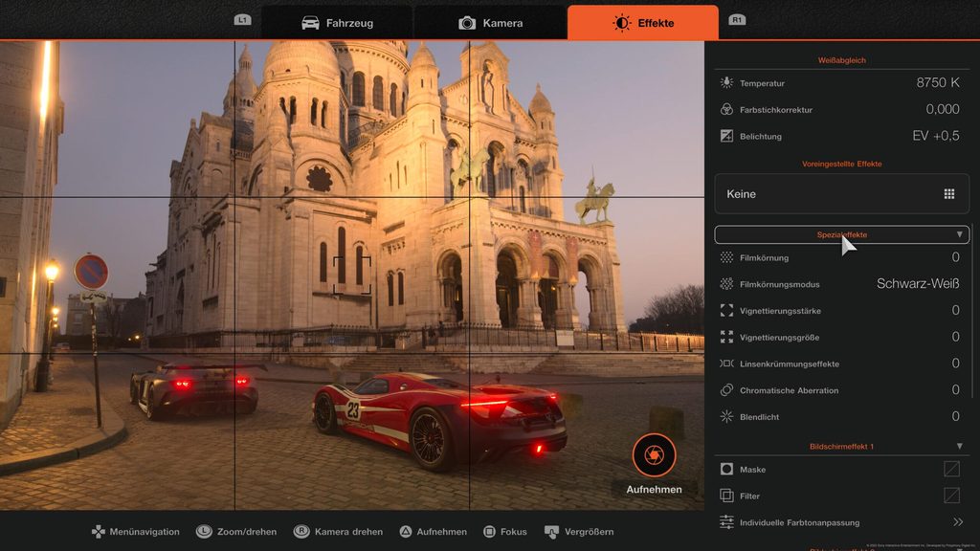Toggle the Maske checkbox
Screen dimensions: 980x551
[951, 469]
